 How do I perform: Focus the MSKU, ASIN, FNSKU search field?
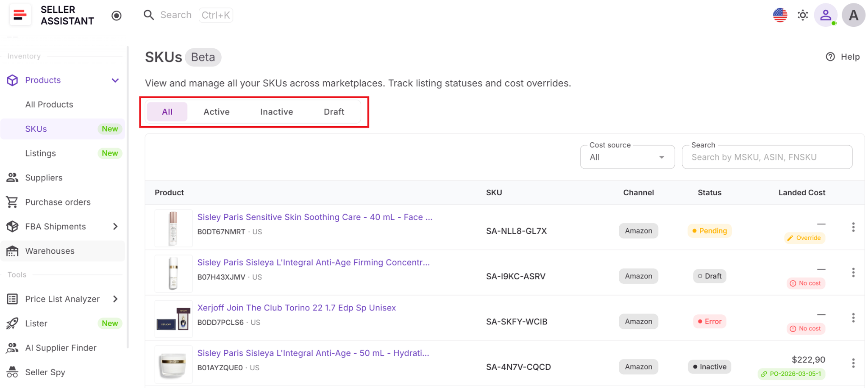(x=767, y=157)
